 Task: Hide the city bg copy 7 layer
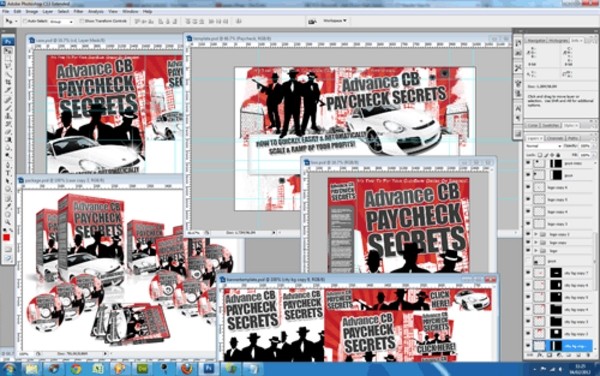[x=528, y=273]
